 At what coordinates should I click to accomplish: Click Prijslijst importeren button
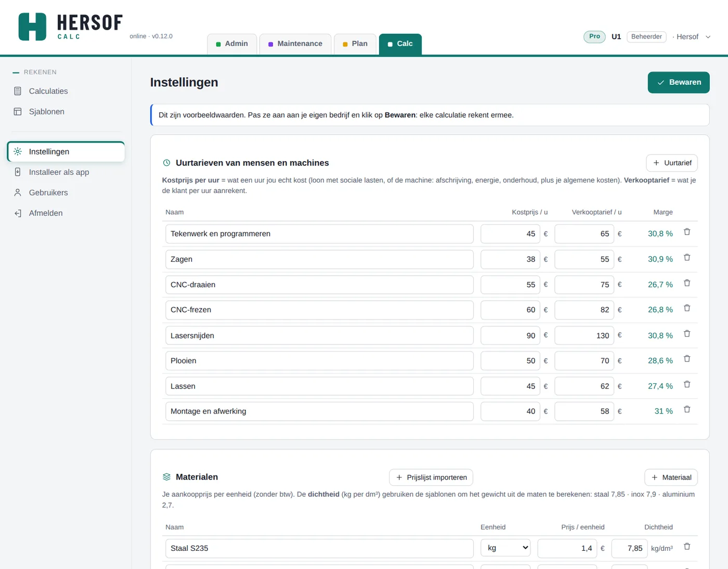431,477
